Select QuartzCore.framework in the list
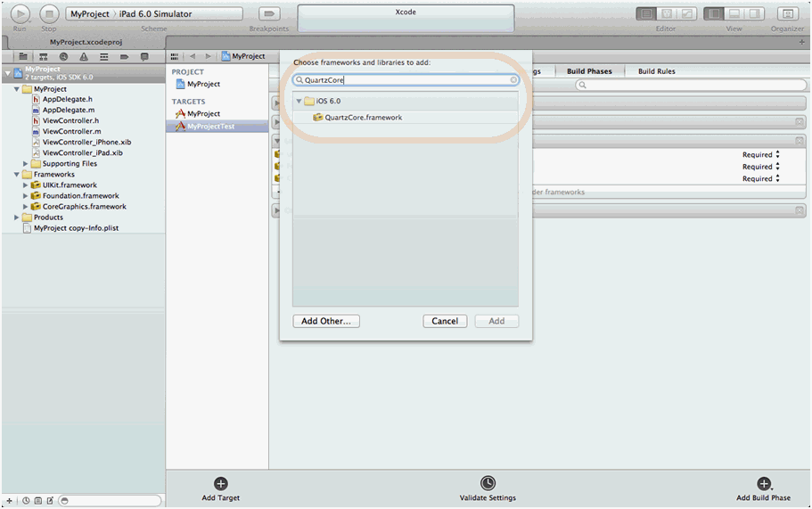Image resolution: width=812 pixels, height=509 pixels. pyautogui.click(x=363, y=117)
